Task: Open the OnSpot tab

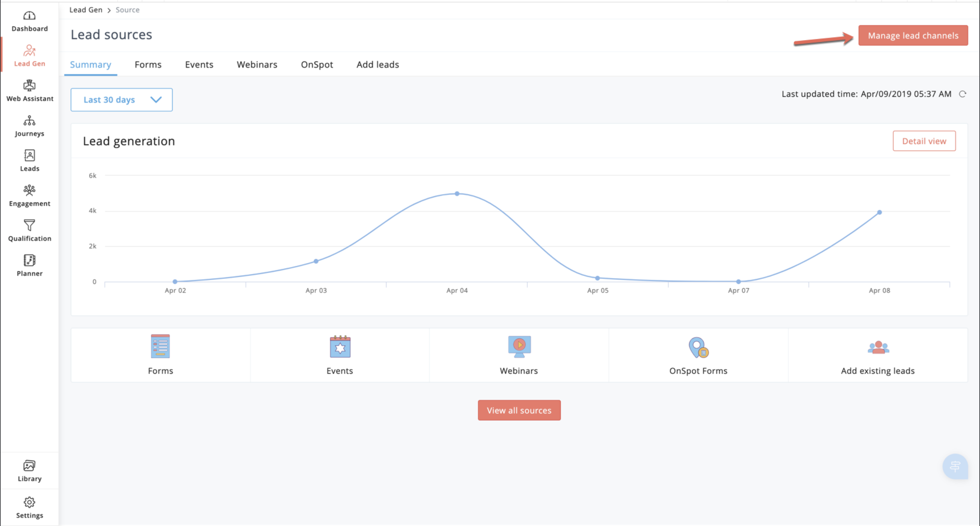Action: coord(316,65)
